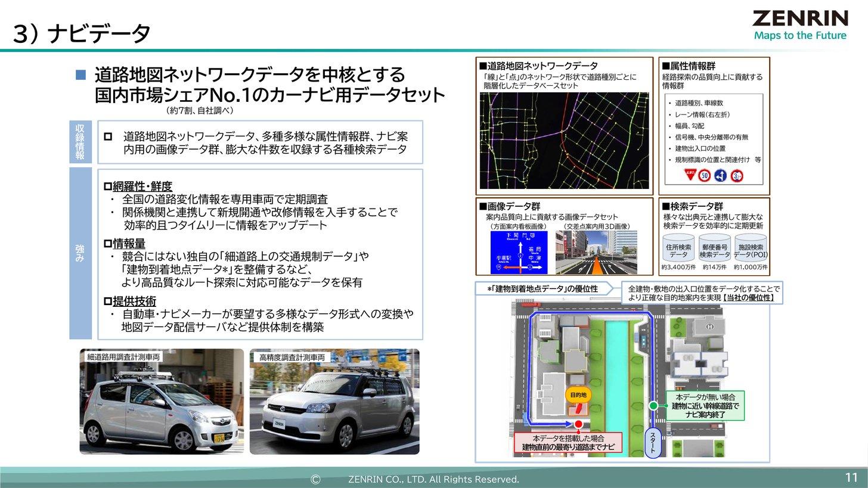
Task: Click the 提供技術 heading
Action: click(x=134, y=301)
